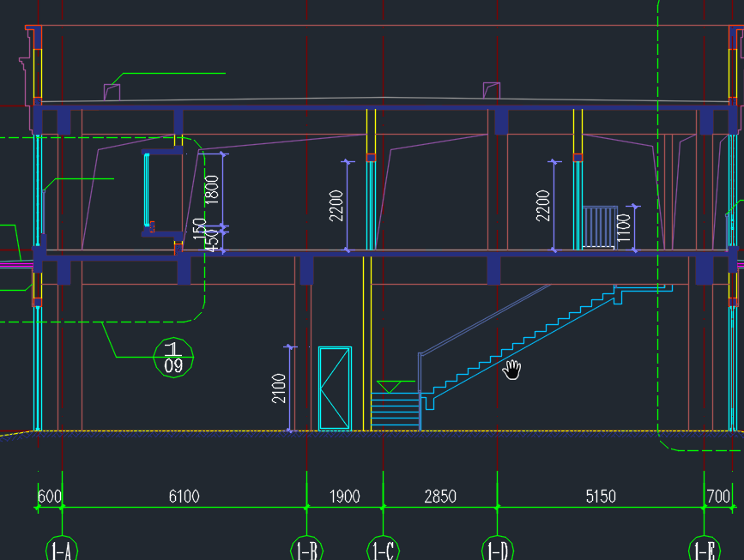Select the 150 vertical dimension text
This screenshot has width=744, height=560.
click(x=200, y=229)
